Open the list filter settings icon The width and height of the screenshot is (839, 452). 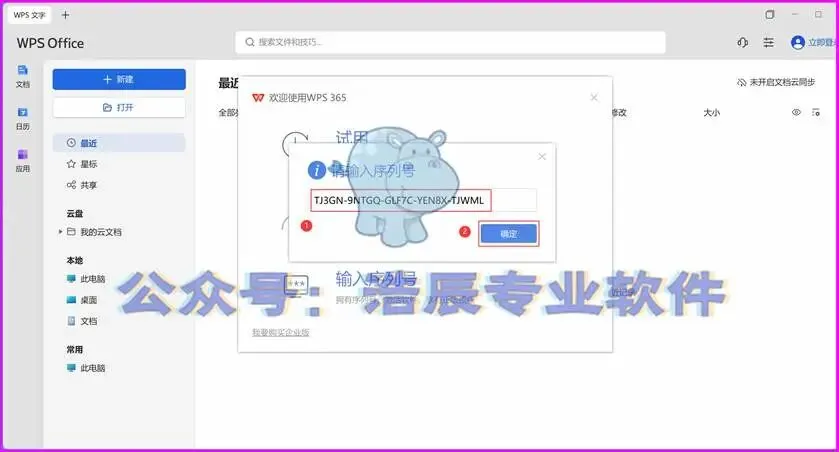[x=815, y=112]
